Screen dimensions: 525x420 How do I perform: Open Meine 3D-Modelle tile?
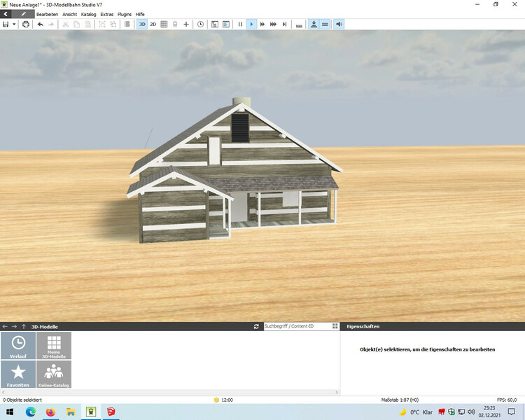click(x=54, y=346)
